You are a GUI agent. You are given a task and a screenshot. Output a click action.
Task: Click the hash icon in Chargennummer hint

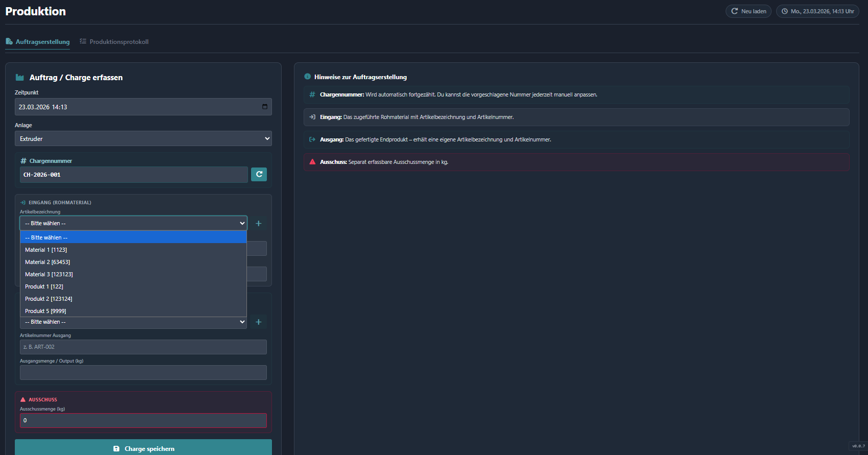point(312,94)
